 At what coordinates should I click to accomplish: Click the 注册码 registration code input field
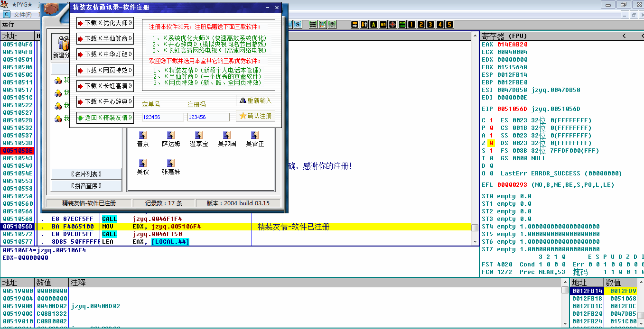coord(208,117)
